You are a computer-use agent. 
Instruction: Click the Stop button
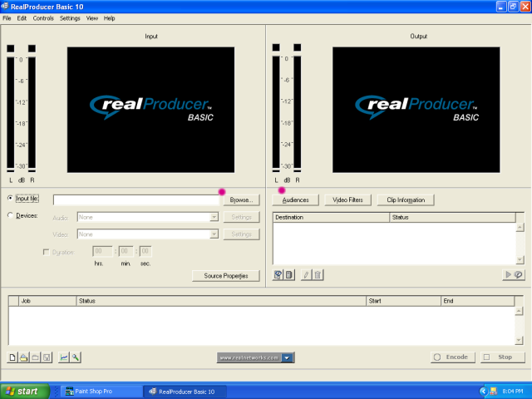[502, 357]
